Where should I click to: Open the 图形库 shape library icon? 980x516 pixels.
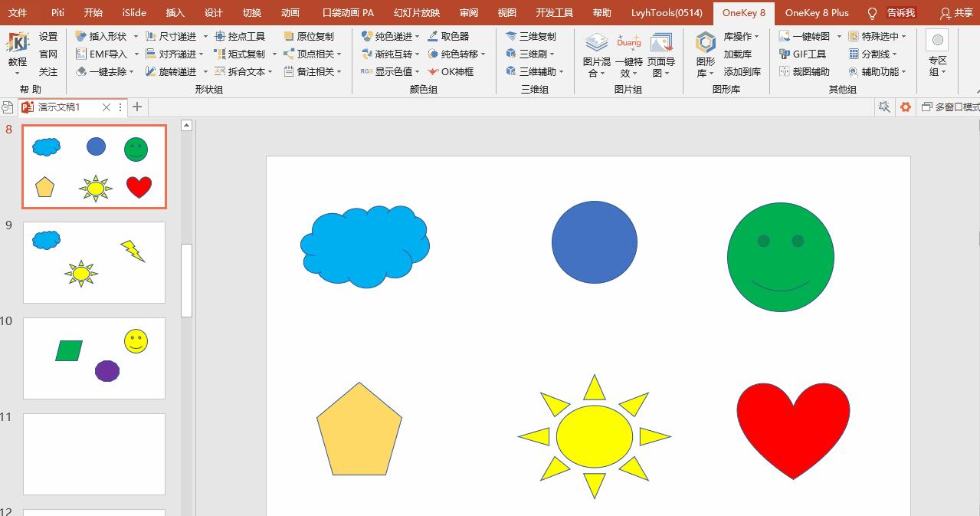(x=705, y=42)
